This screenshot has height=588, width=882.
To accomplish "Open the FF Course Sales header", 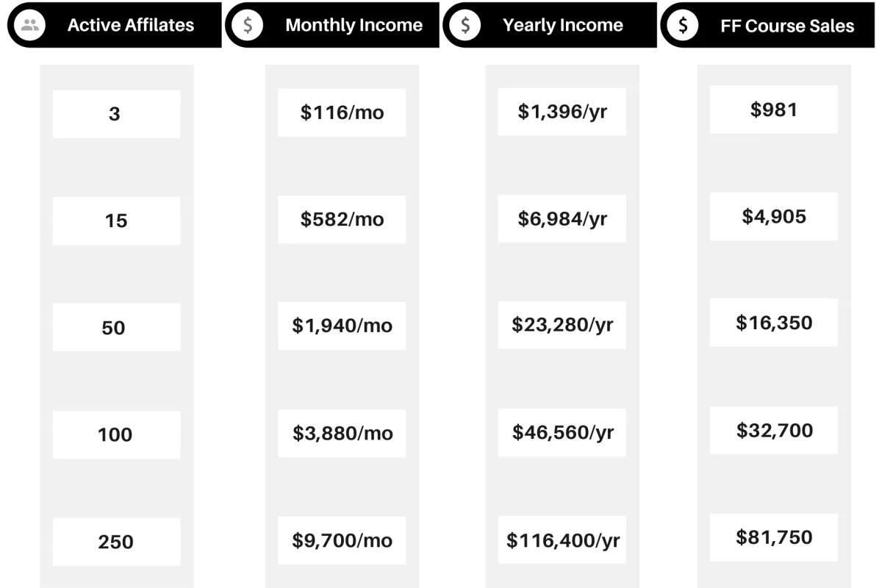I will [x=768, y=25].
